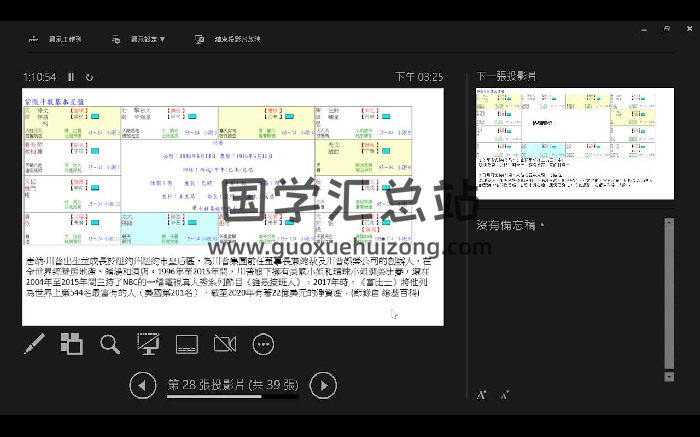Toggle subtitles icon below the slide
This screenshot has height=437, width=700.
pyautogui.click(x=187, y=344)
